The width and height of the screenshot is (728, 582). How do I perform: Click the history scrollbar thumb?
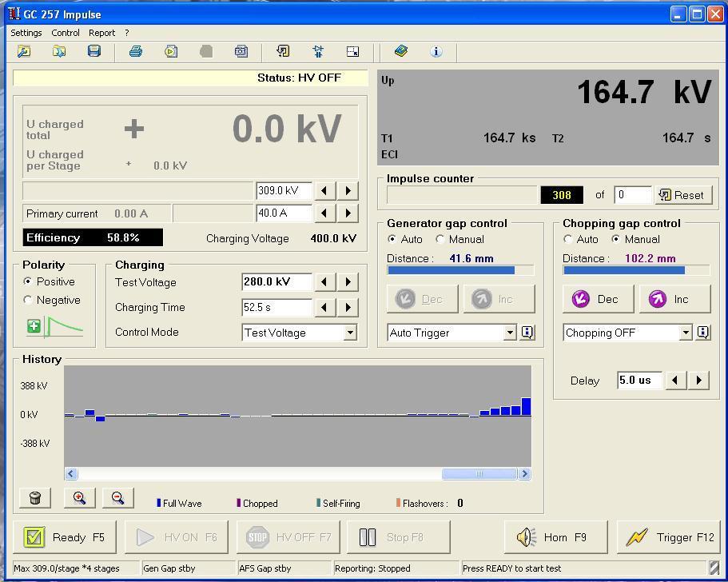(x=479, y=474)
